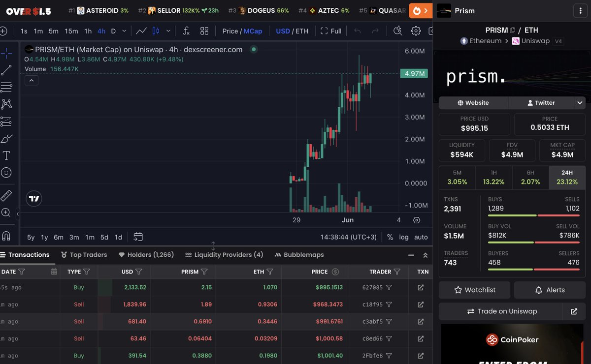
Task: Filter by trader c18f95
Action: click(389, 304)
